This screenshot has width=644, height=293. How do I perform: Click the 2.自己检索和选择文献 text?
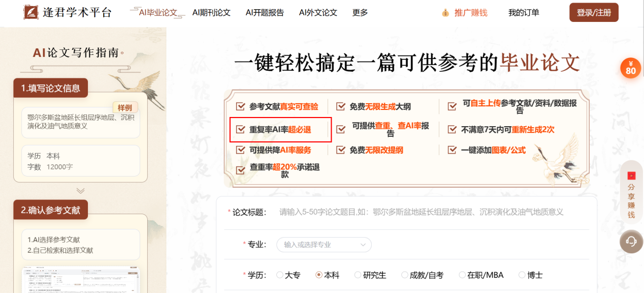click(x=60, y=250)
